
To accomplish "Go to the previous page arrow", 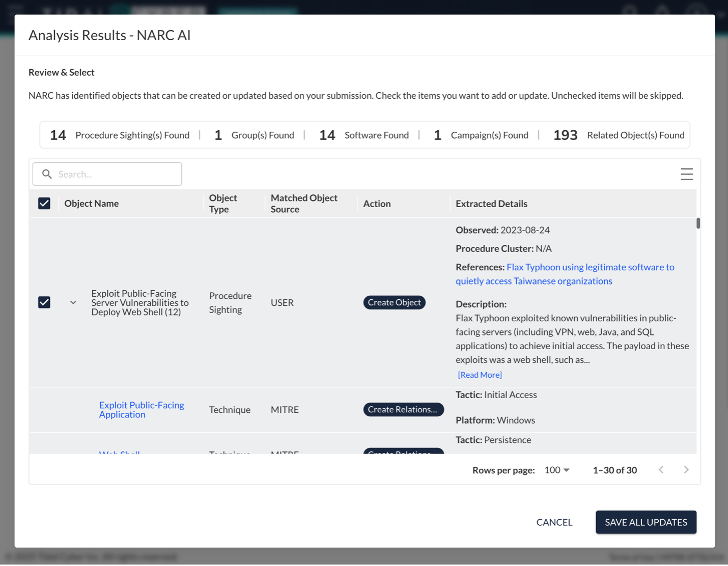I will point(661,470).
